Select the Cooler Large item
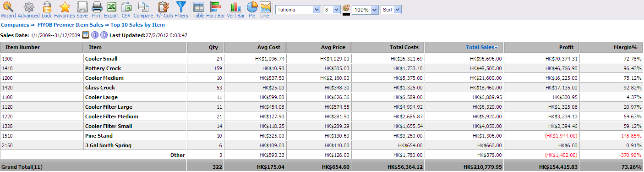The image size is (644, 172). tap(101, 97)
